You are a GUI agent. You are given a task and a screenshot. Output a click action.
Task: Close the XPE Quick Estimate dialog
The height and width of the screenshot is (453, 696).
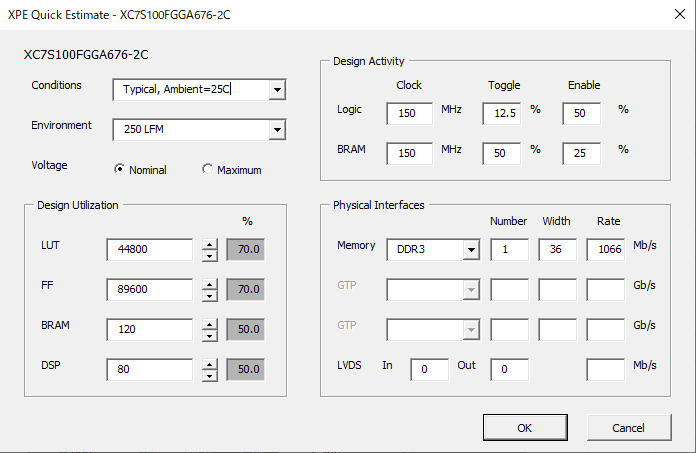pyautogui.click(x=680, y=14)
